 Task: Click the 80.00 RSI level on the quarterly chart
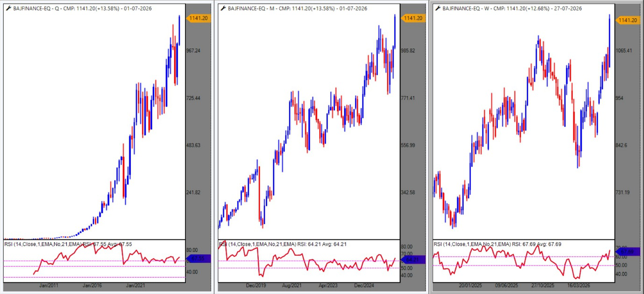pos(192,250)
